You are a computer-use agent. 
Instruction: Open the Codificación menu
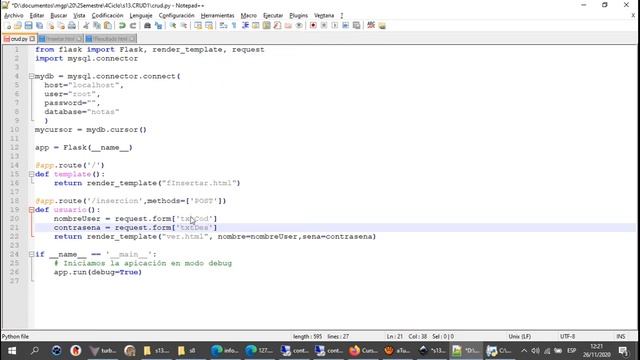(107, 16)
